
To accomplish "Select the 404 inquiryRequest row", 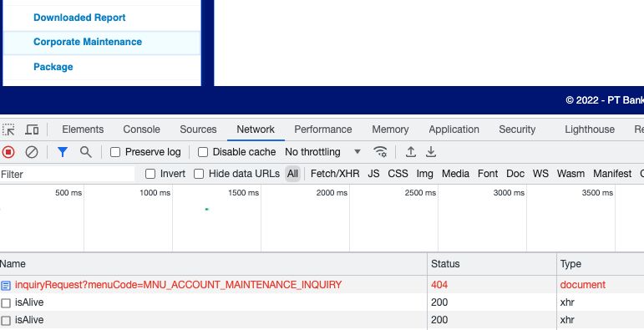I will click(x=322, y=285).
